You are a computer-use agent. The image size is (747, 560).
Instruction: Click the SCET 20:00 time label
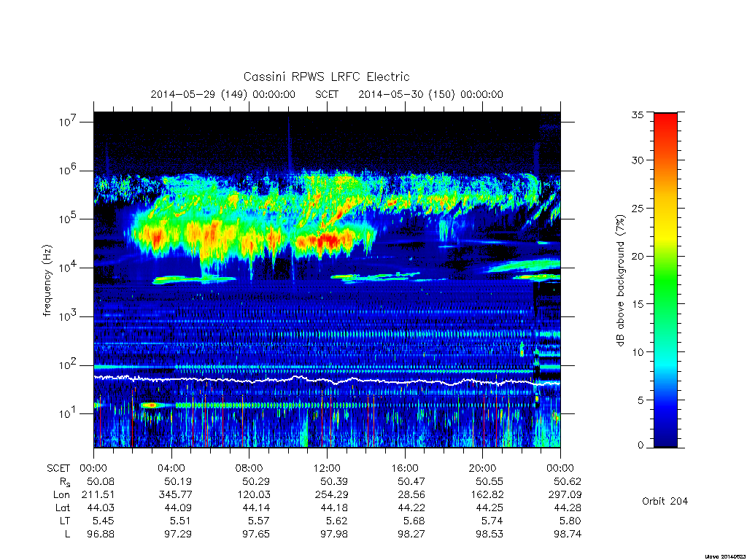(x=483, y=468)
